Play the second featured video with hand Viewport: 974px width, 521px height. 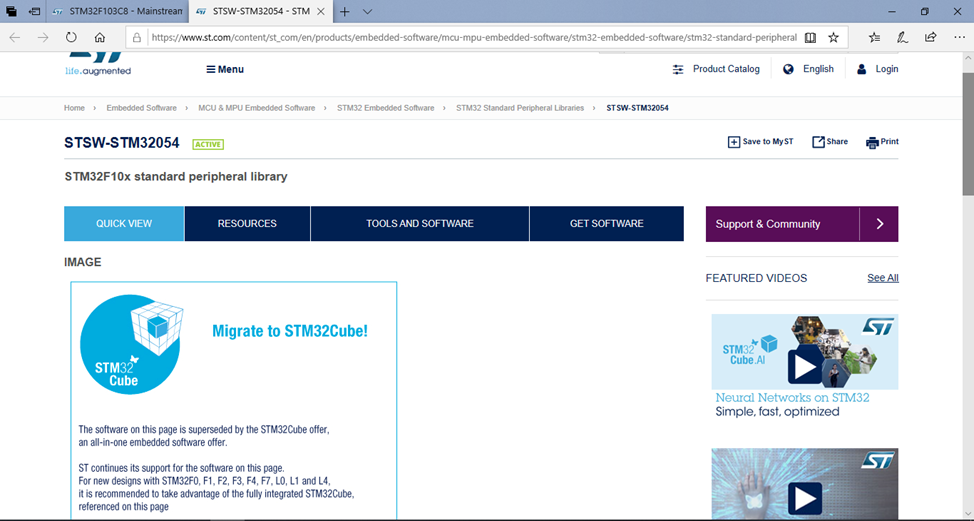point(805,499)
